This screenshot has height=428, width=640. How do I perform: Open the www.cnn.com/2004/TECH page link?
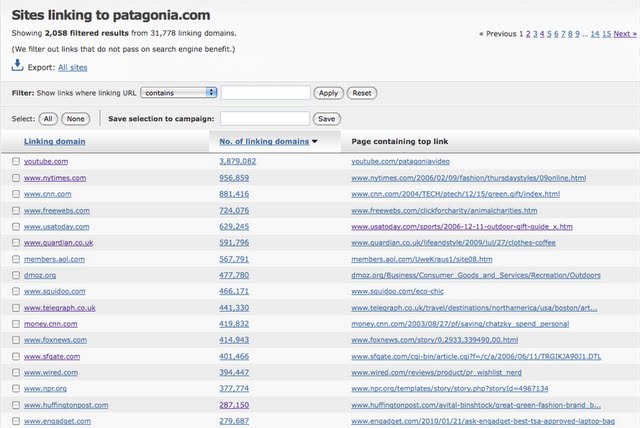(455, 194)
